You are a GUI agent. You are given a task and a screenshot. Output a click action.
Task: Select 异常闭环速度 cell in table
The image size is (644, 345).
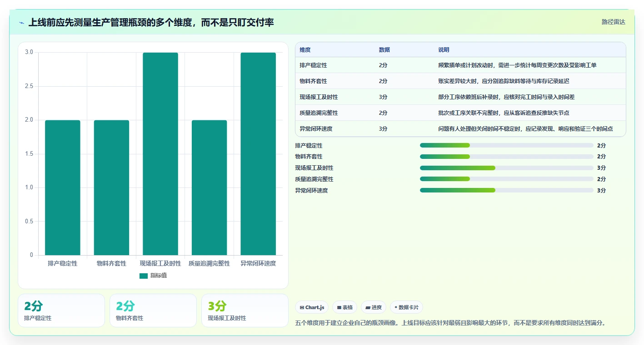tap(316, 129)
